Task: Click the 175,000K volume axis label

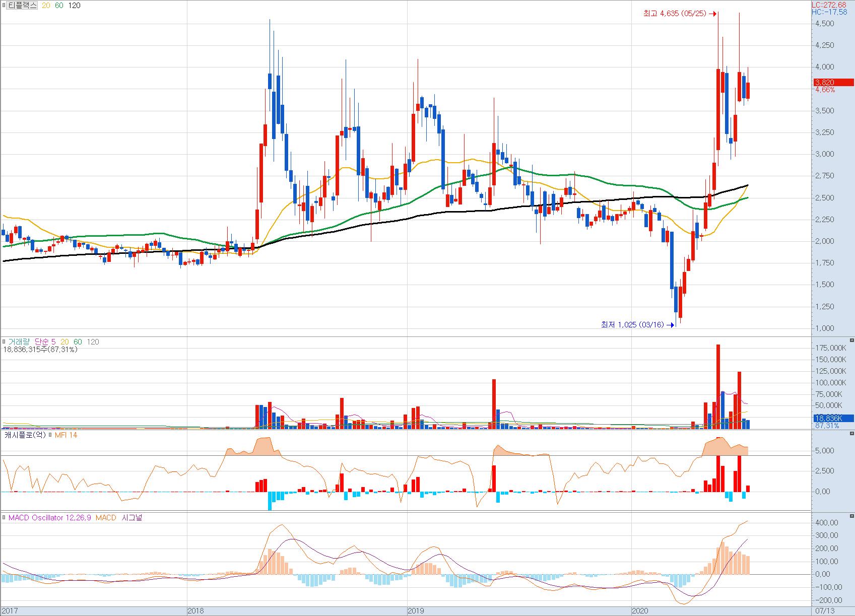Action: click(x=831, y=348)
